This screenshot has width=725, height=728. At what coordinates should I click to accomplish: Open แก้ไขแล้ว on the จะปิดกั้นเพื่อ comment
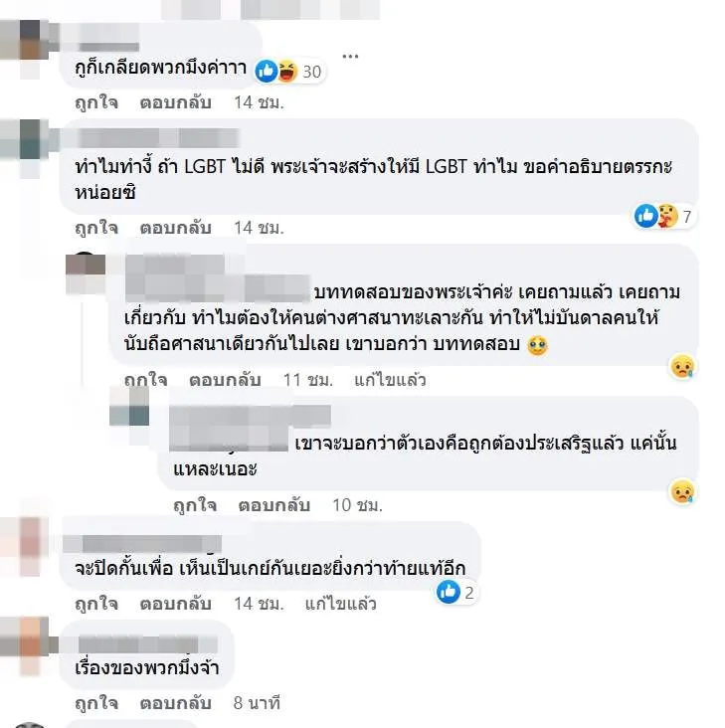(340, 604)
